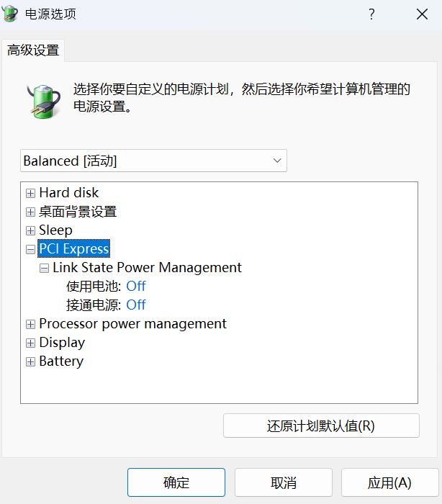Image resolution: width=442 pixels, height=504 pixels.
Task: Collapse the PCI Express node
Action: tap(30, 249)
